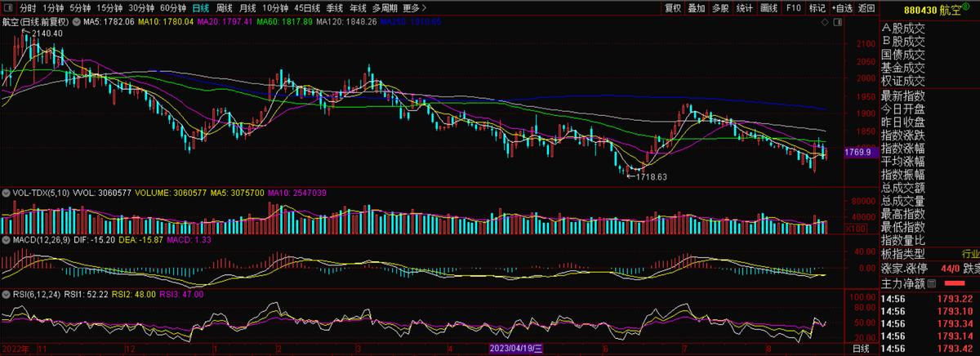Select the 30分钟 period
The height and width of the screenshot is (356, 980).
141,7
